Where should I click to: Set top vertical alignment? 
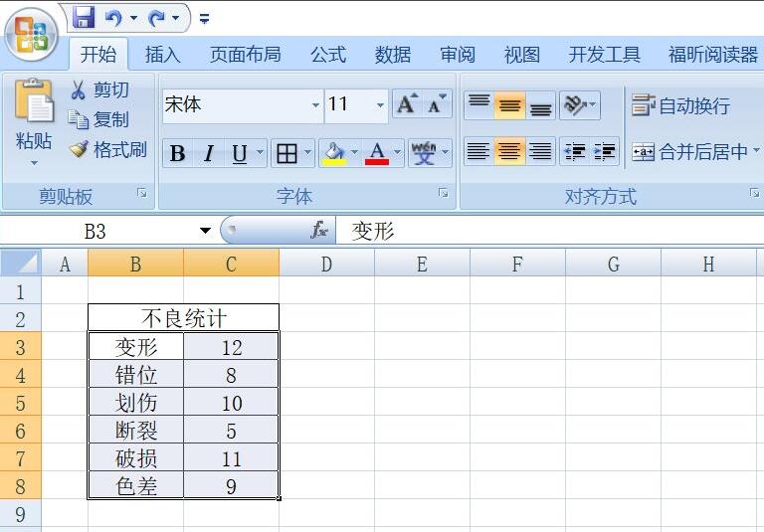pyautogui.click(x=478, y=104)
